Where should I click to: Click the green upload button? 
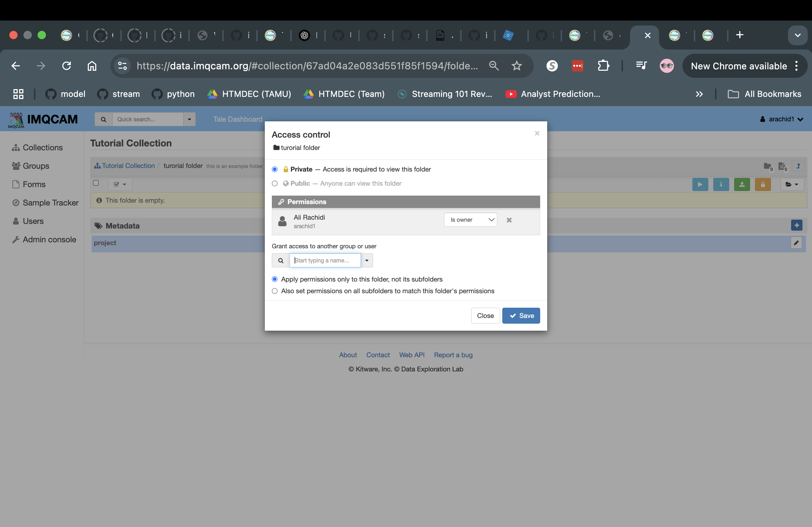742,184
